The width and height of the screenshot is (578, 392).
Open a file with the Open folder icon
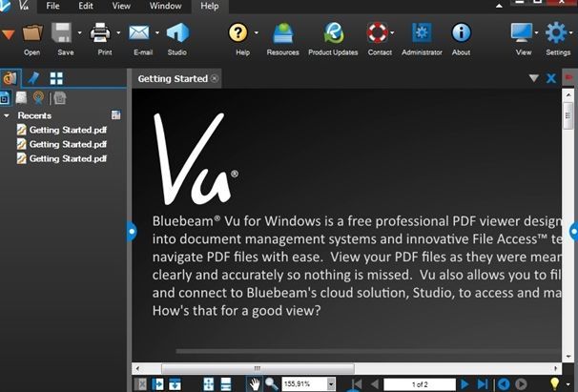[32, 32]
